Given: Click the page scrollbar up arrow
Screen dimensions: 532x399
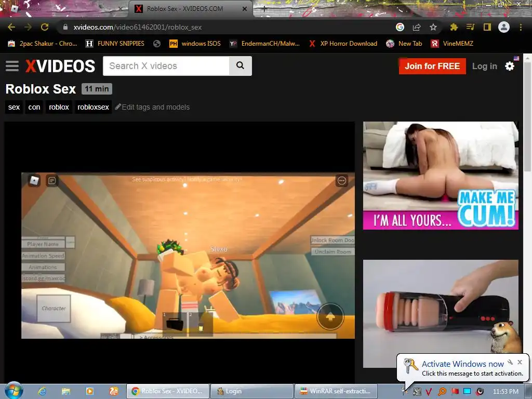Looking at the screenshot, I should point(528,58).
